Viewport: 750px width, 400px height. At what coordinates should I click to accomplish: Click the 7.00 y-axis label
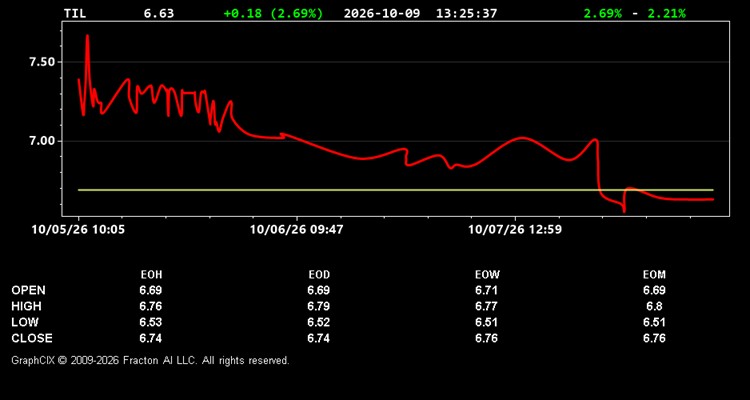[x=43, y=142]
